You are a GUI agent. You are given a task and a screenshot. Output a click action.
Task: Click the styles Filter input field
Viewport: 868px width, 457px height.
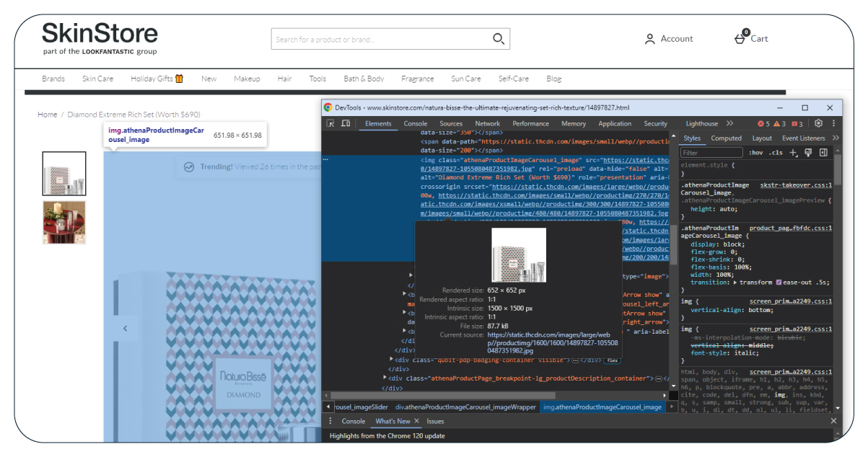pos(711,153)
